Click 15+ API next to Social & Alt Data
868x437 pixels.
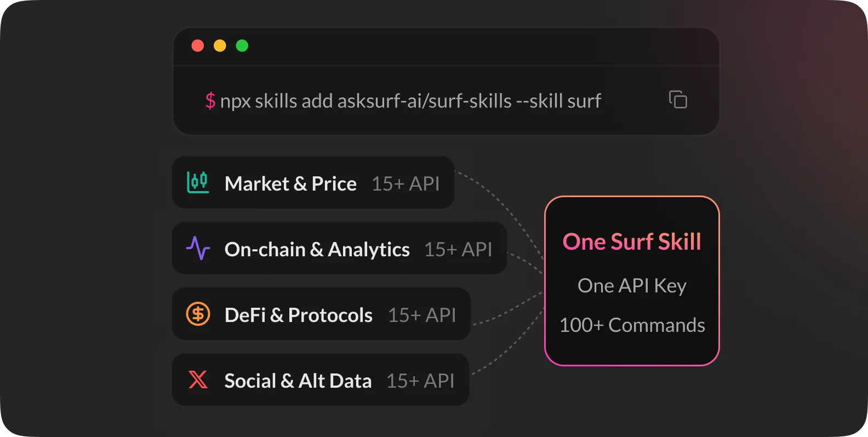click(420, 381)
